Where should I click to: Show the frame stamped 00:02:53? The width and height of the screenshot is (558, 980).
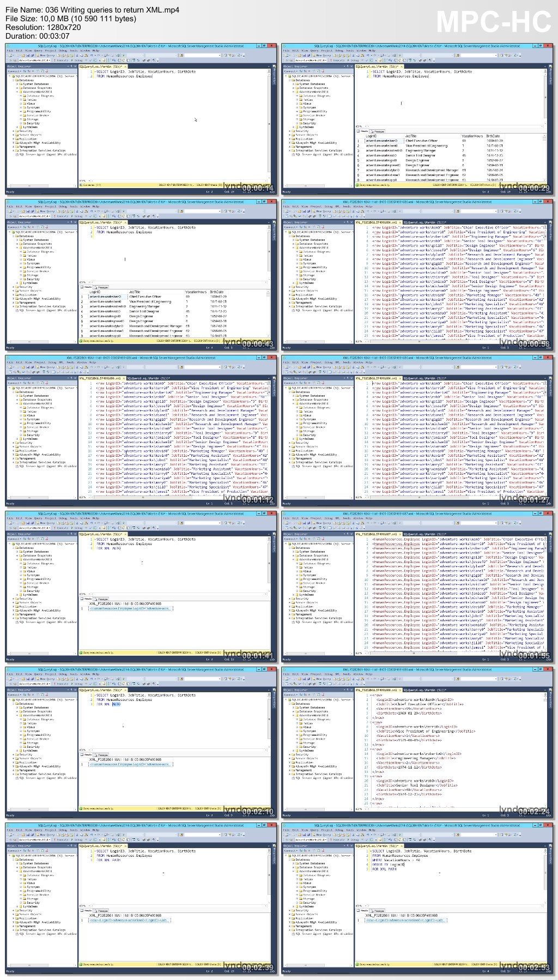(417, 898)
